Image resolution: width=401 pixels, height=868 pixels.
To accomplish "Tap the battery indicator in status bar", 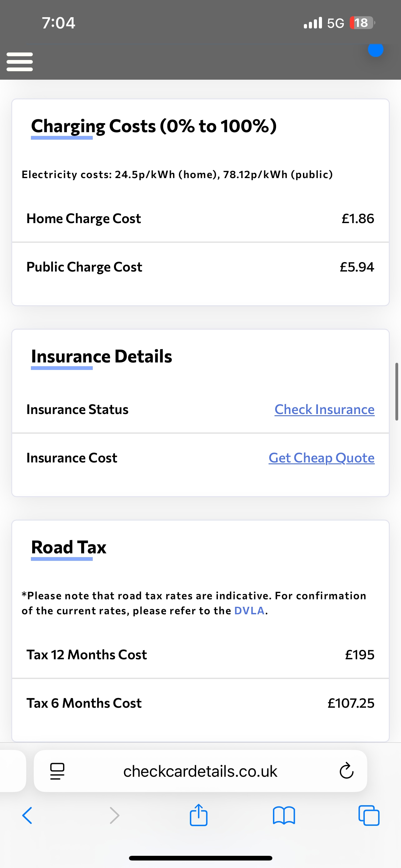I will [362, 23].
